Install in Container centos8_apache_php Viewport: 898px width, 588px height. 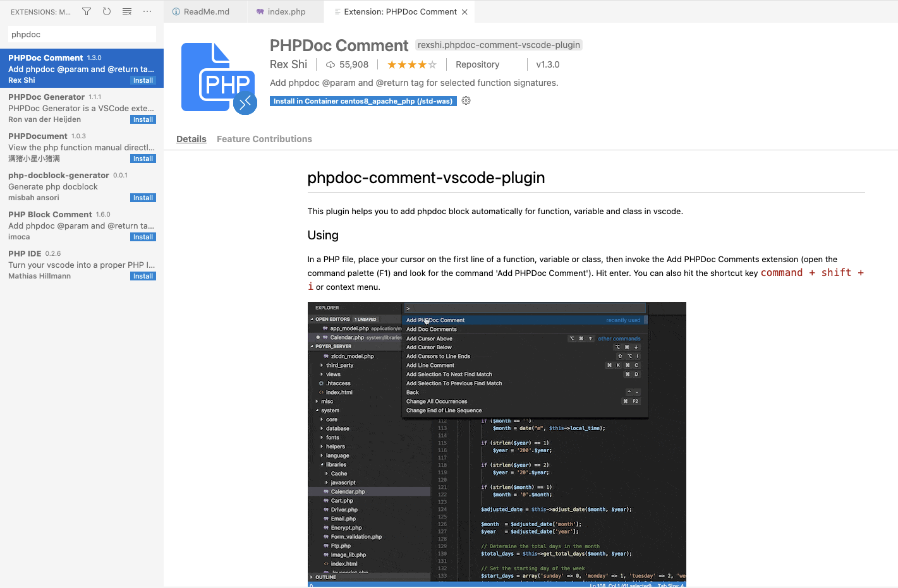[x=363, y=101]
